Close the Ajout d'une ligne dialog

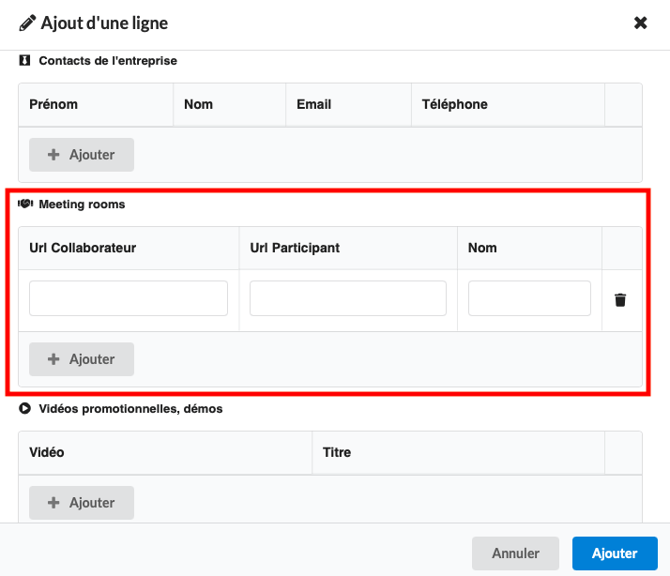[640, 23]
